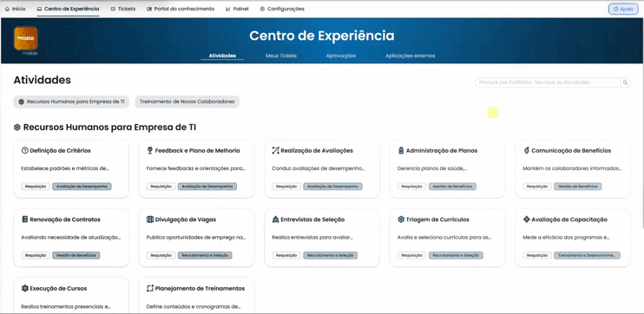Click Recrutamento e Seleção tag on Divulgação de Vagas
This screenshot has width=644, height=314.
click(x=205, y=255)
